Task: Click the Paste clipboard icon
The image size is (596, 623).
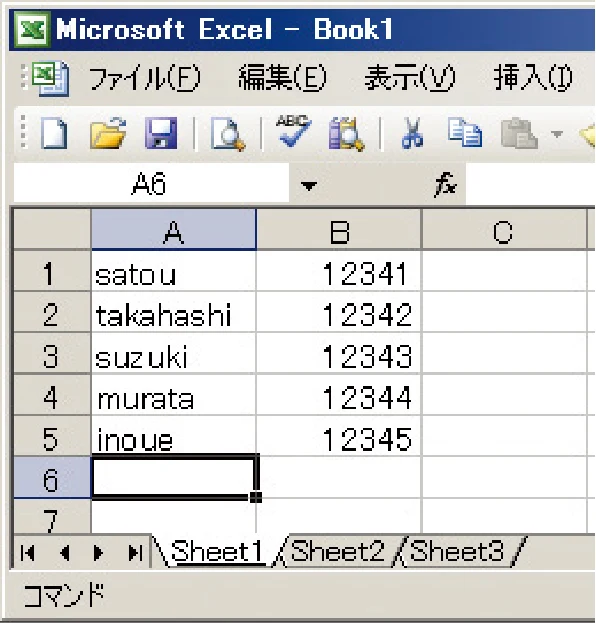Action: (519, 134)
